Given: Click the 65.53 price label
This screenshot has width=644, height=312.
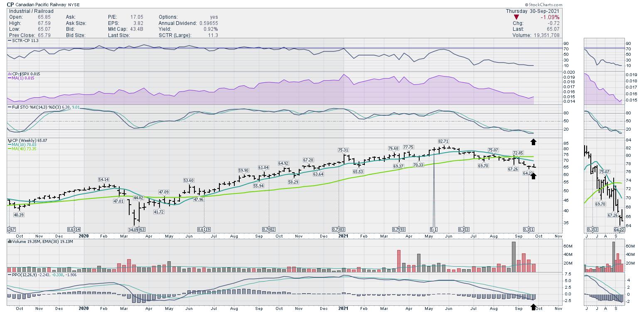Looking at the screenshot, I should (358, 172).
